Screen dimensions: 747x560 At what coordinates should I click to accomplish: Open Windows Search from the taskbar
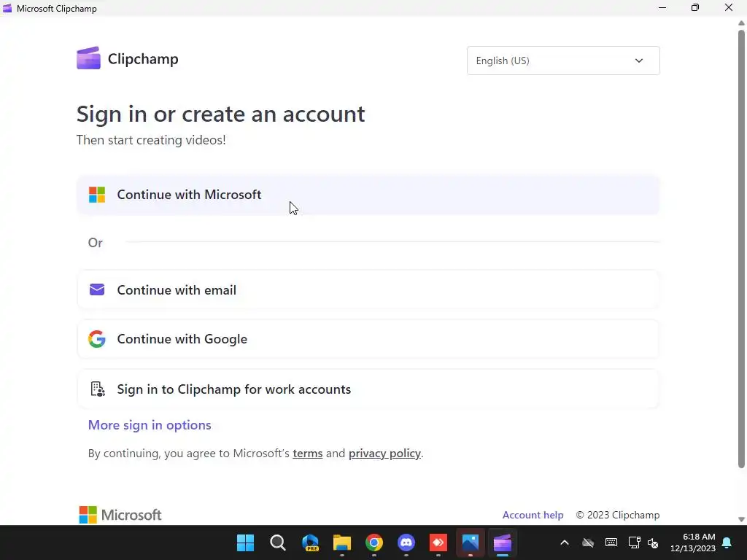pos(278,542)
